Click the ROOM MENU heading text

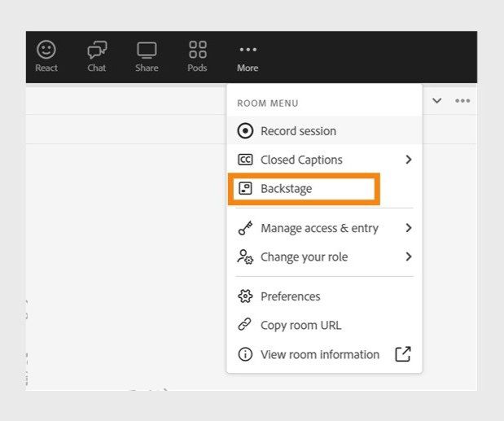pos(268,103)
